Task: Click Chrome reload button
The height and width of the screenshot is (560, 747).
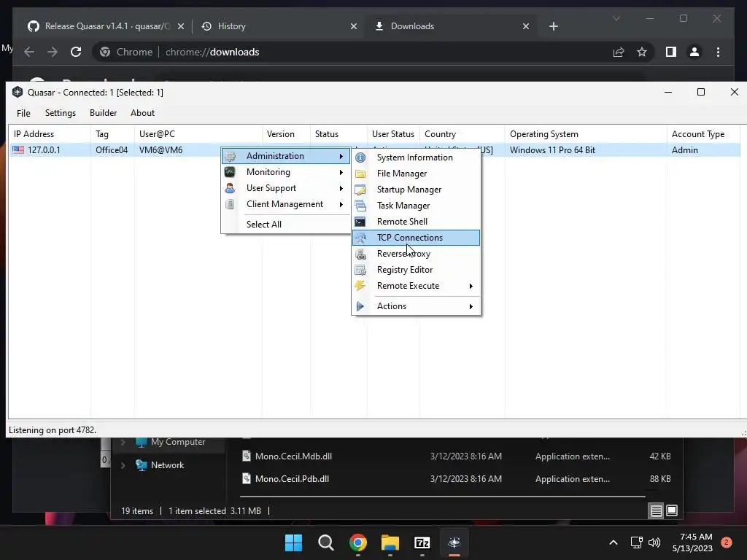Action: pyautogui.click(x=76, y=52)
